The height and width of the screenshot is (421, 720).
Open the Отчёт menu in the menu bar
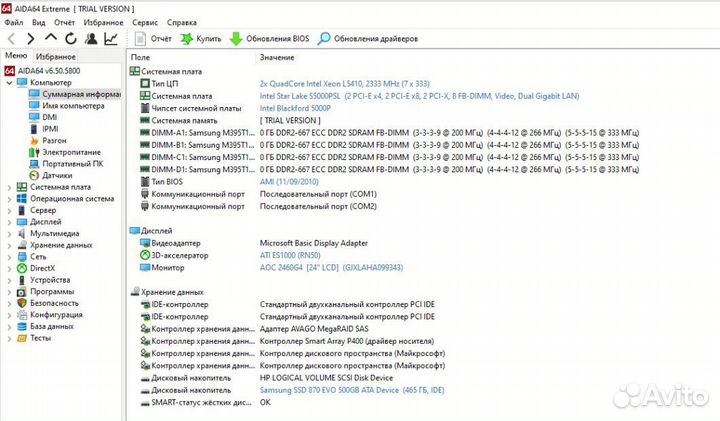[64, 22]
